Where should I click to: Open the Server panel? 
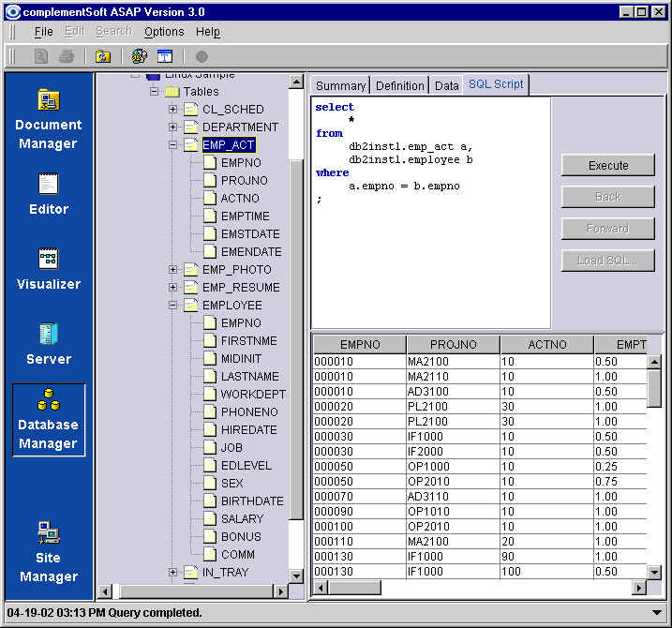pyautogui.click(x=49, y=344)
